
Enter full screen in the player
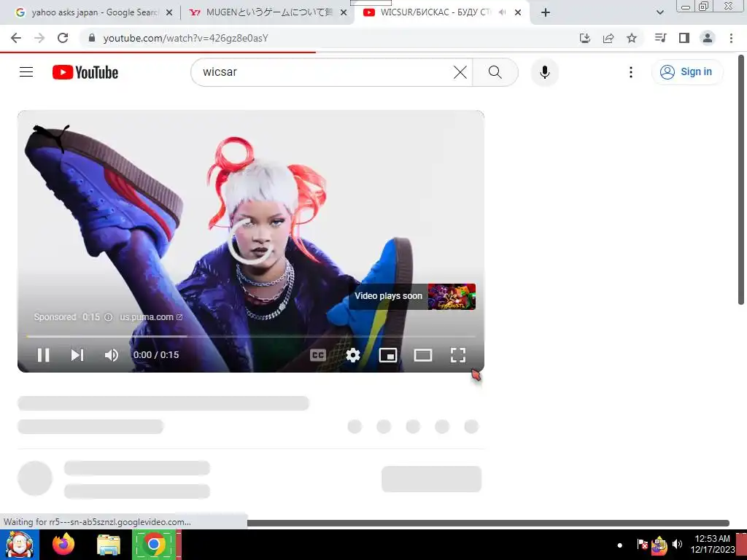coord(458,355)
